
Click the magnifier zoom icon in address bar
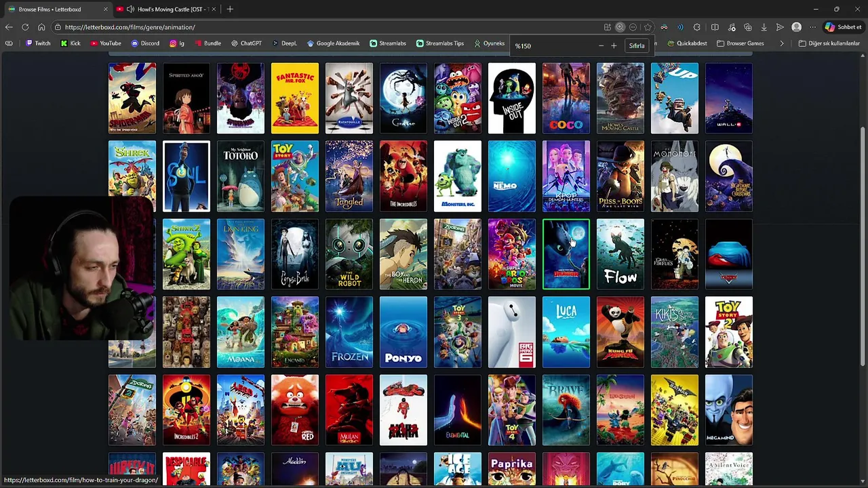[620, 27]
